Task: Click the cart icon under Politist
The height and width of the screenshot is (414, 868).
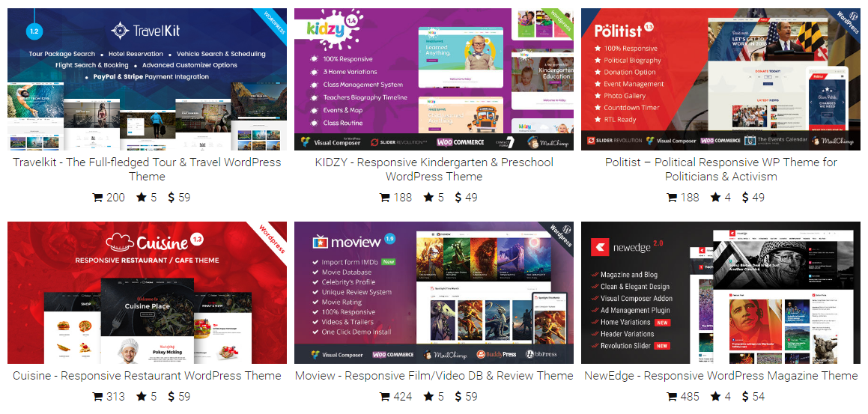Action: [x=672, y=197]
